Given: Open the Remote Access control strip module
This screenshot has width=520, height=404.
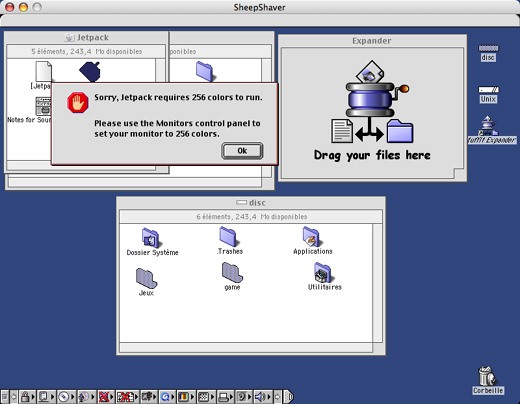Looking at the screenshot, I should click(86, 397).
